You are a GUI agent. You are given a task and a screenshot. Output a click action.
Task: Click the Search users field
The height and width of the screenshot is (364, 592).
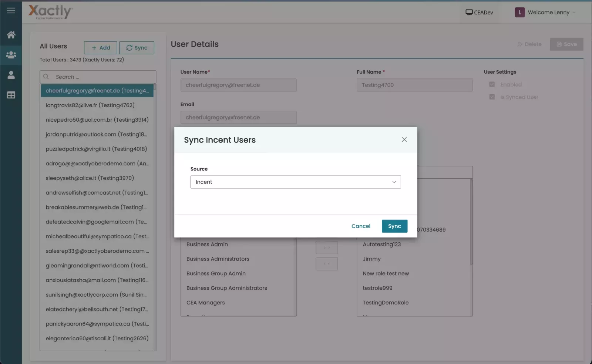tap(98, 77)
